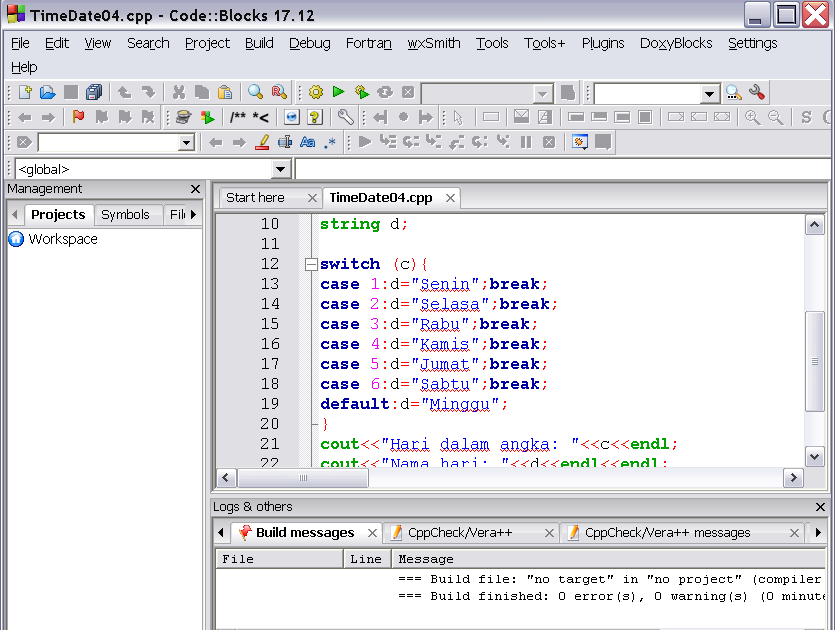This screenshot has width=835, height=630.
Task: Open the wxSmith menu
Action: tap(434, 43)
